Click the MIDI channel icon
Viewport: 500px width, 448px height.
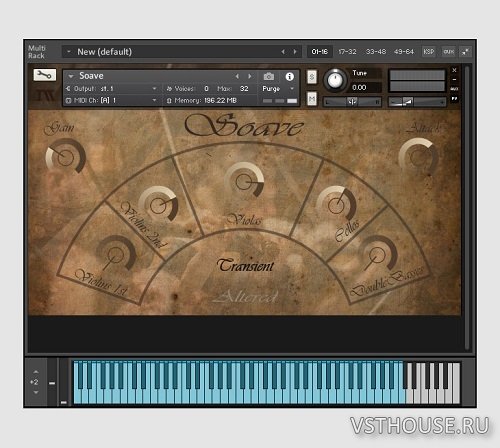(68, 100)
